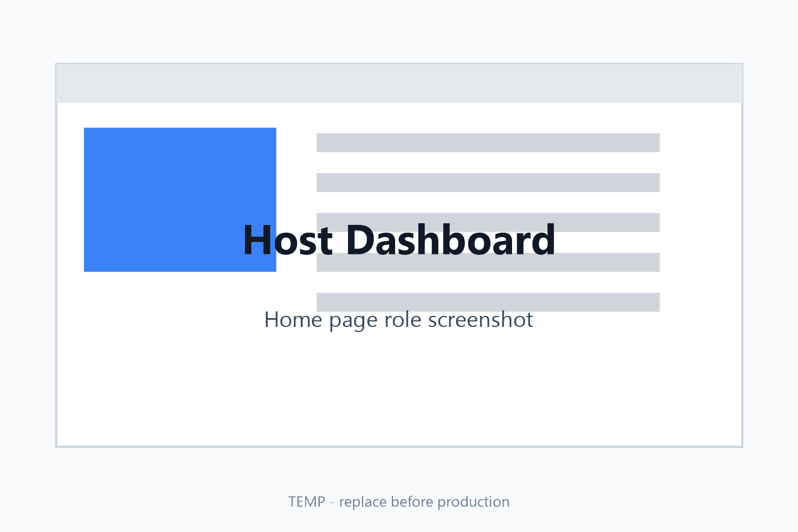
Task: Click the 'Host Dashboard' heading text
Action: click(x=399, y=240)
